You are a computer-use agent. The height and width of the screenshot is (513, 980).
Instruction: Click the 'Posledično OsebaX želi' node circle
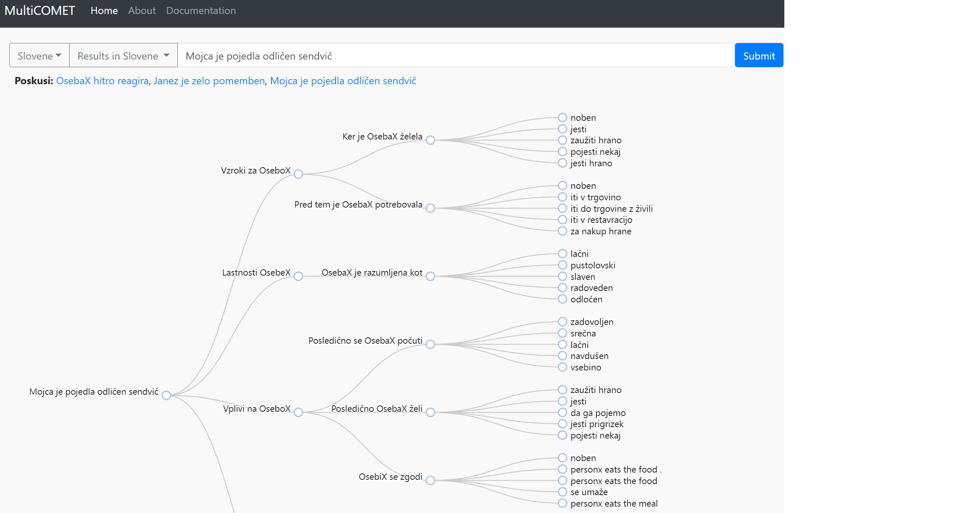click(x=430, y=412)
